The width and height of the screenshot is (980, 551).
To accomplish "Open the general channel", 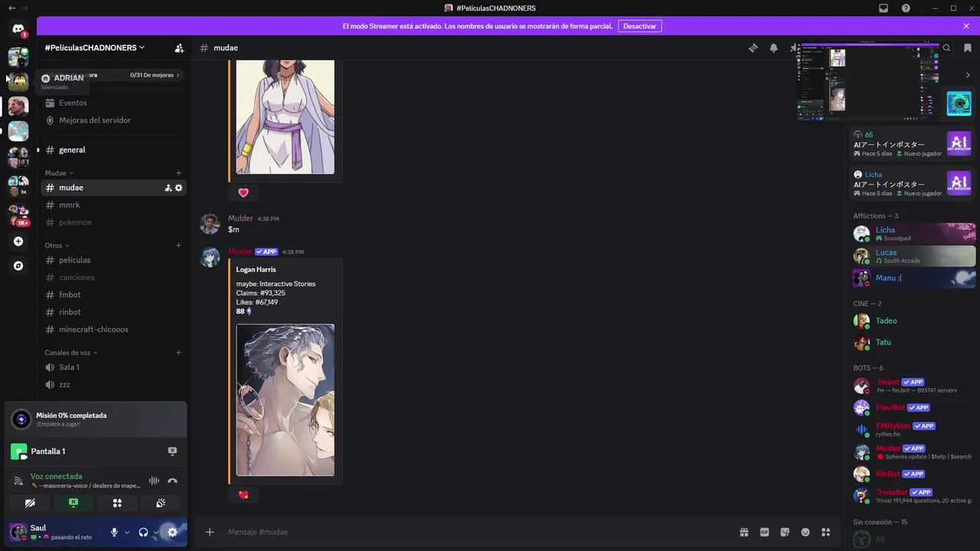I will pyautogui.click(x=113, y=150).
